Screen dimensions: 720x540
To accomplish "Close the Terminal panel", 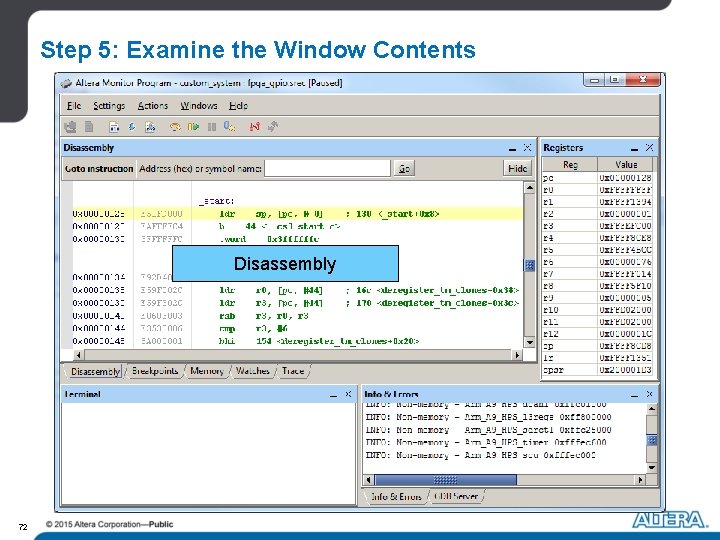I will pos(348,394).
